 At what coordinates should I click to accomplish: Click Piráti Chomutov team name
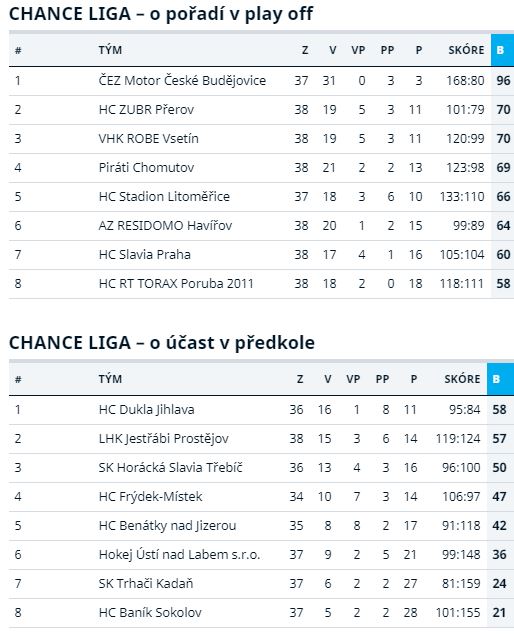(x=146, y=167)
